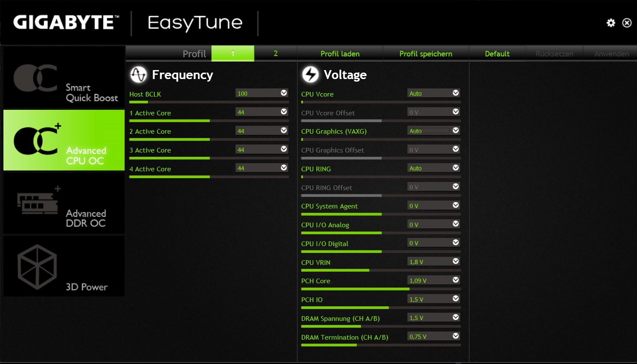Open the DRAM Spannung (CH A/B) dropdown arrow
Image resolution: width=637 pixels, height=364 pixels.
pyautogui.click(x=456, y=317)
